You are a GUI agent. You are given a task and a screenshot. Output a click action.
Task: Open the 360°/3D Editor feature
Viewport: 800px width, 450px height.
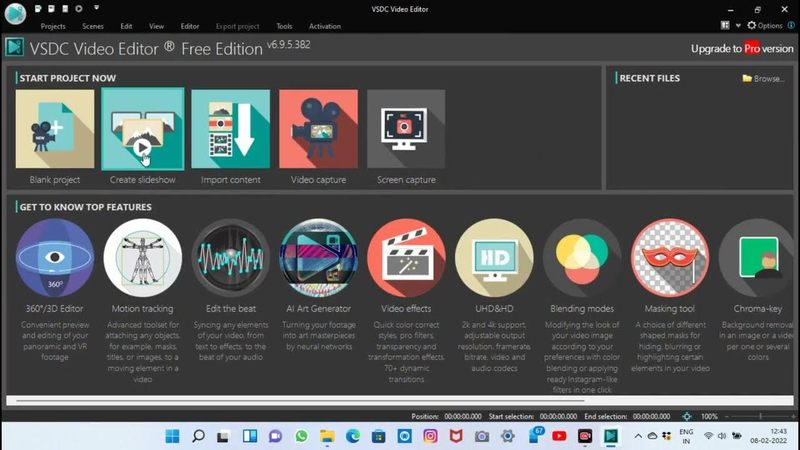click(x=55, y=258)
